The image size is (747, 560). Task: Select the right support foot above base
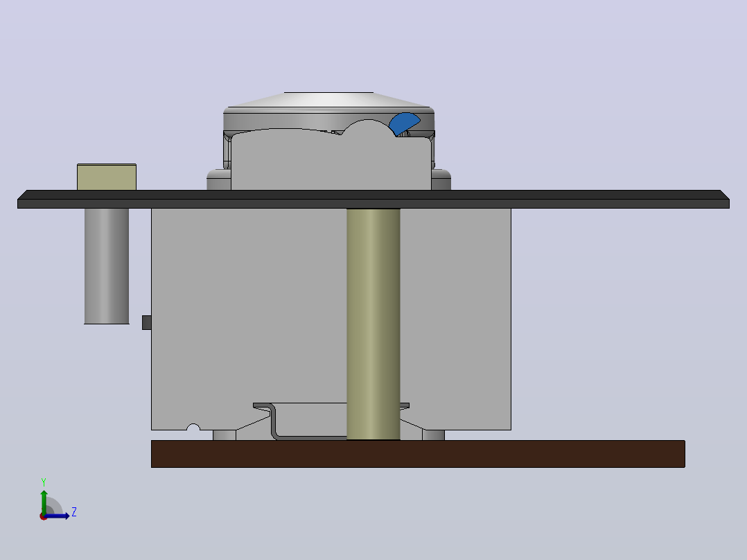433,435
